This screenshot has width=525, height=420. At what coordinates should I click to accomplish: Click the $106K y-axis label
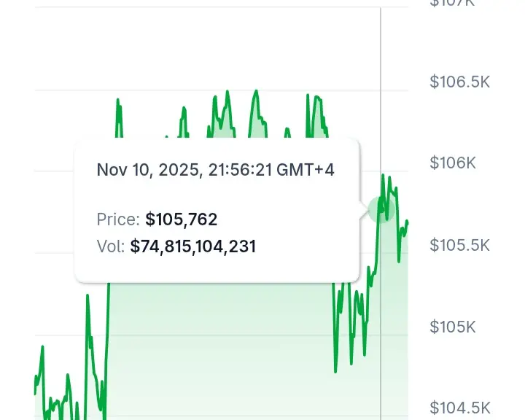(453, 163)
